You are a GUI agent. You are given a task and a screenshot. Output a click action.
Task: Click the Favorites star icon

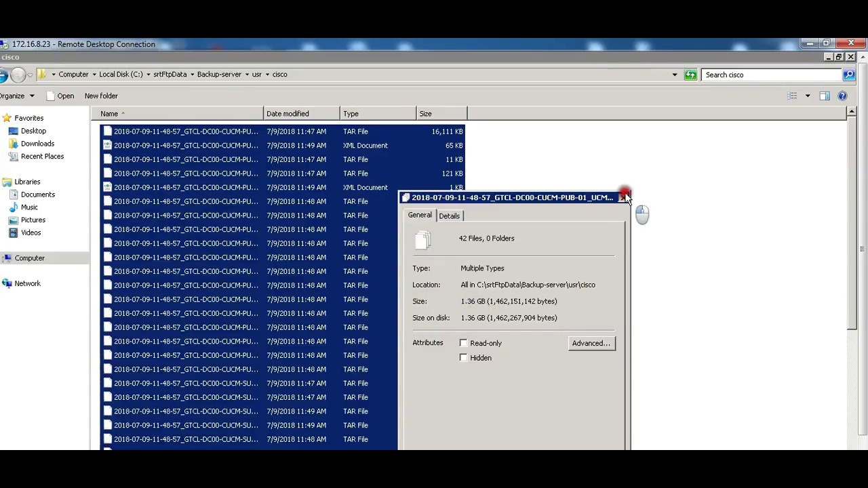(x=7, y=118)
